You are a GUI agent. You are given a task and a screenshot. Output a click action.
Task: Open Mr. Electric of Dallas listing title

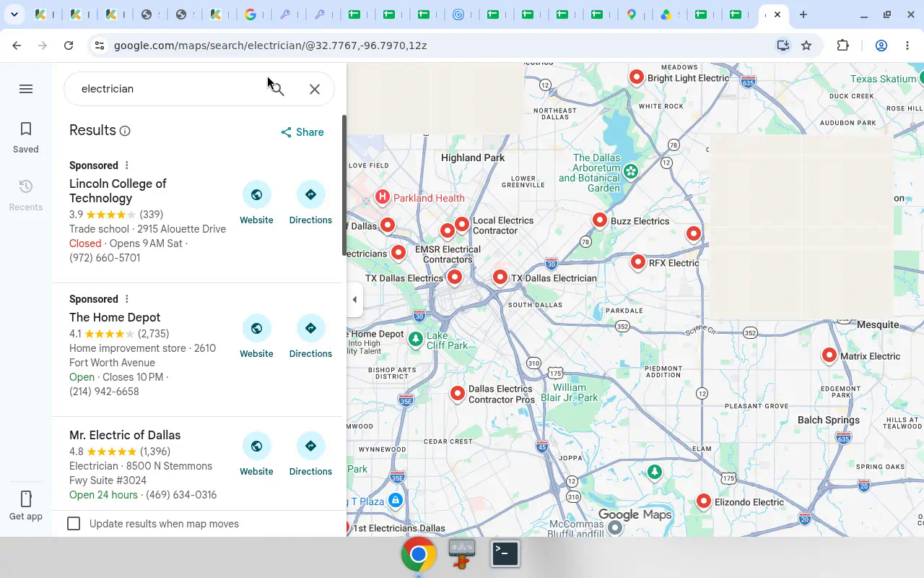coord(125,435)
